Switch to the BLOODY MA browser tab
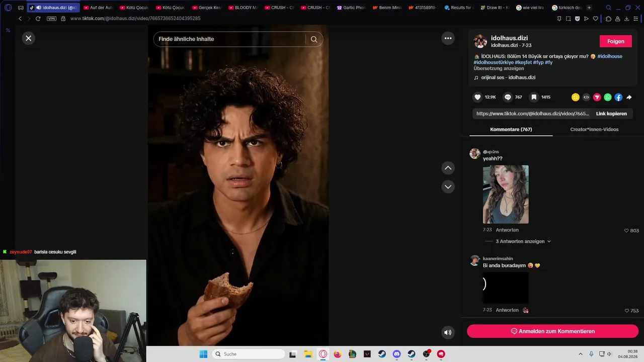Screen dimensions: 644x362 (243, 8)
